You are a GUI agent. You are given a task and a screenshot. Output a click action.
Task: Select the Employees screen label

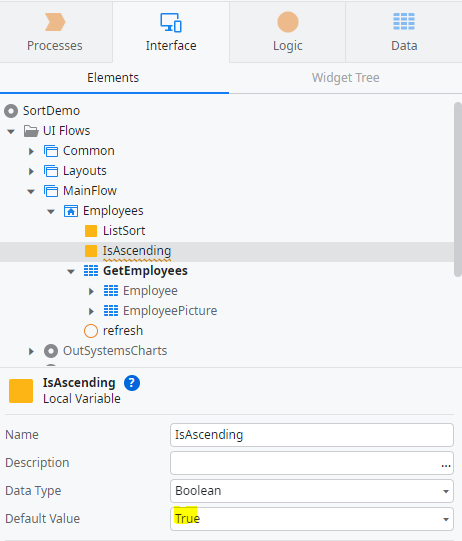pyautogui.click(x=113, y=211)
